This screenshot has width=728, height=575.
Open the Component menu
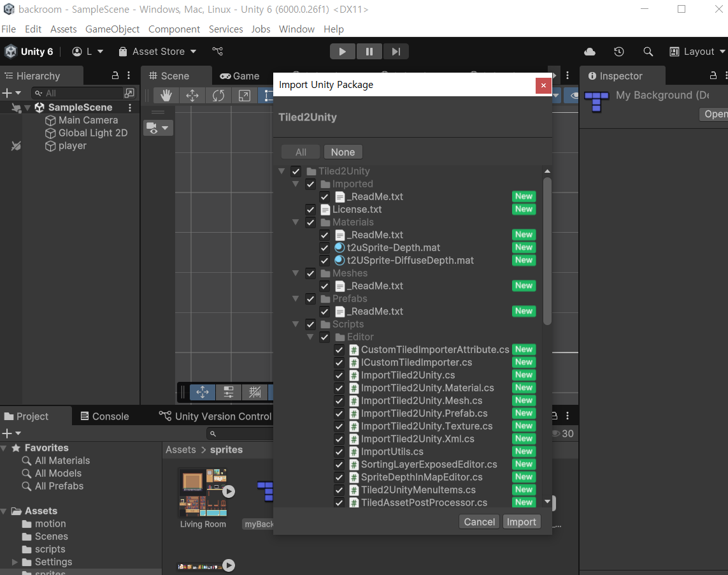(x=174, y=29)
